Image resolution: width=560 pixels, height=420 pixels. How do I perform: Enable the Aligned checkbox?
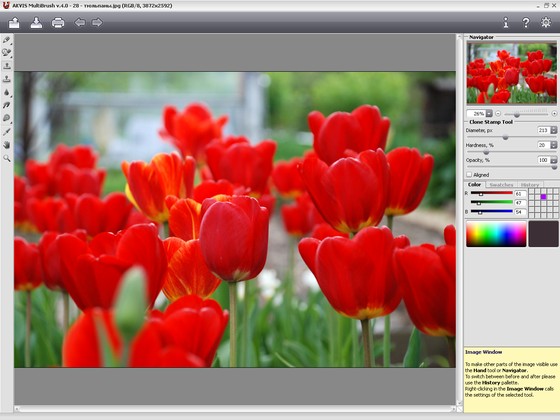click(469, 175)
